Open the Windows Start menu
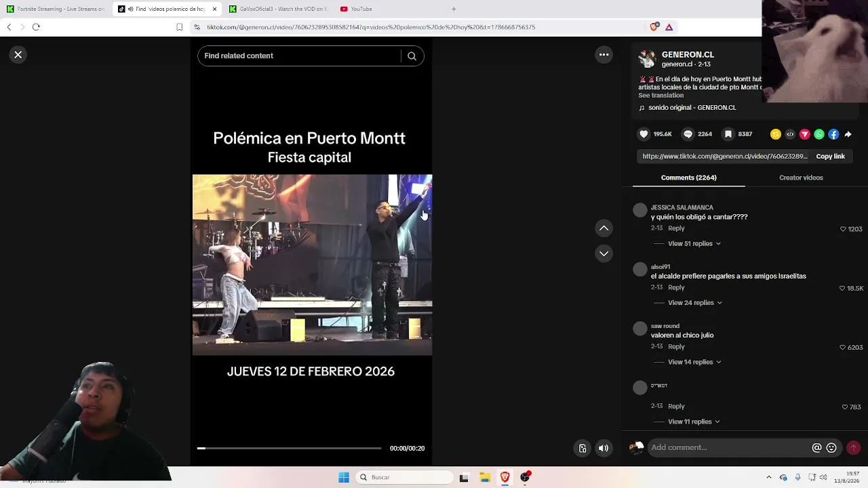This screenshot has height=488, width=868. (x=344, y=477)
